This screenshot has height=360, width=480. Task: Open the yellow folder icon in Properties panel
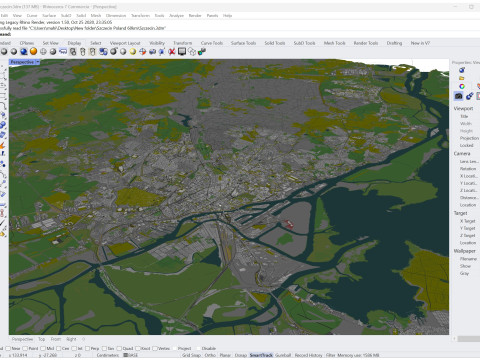coord(462,78)
